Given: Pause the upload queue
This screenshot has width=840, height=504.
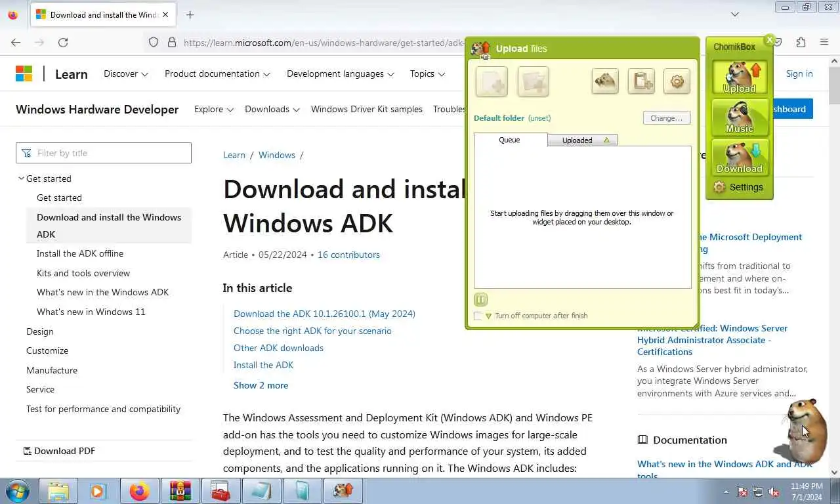Looking at the screenshot, I should [x=480, y=300].
